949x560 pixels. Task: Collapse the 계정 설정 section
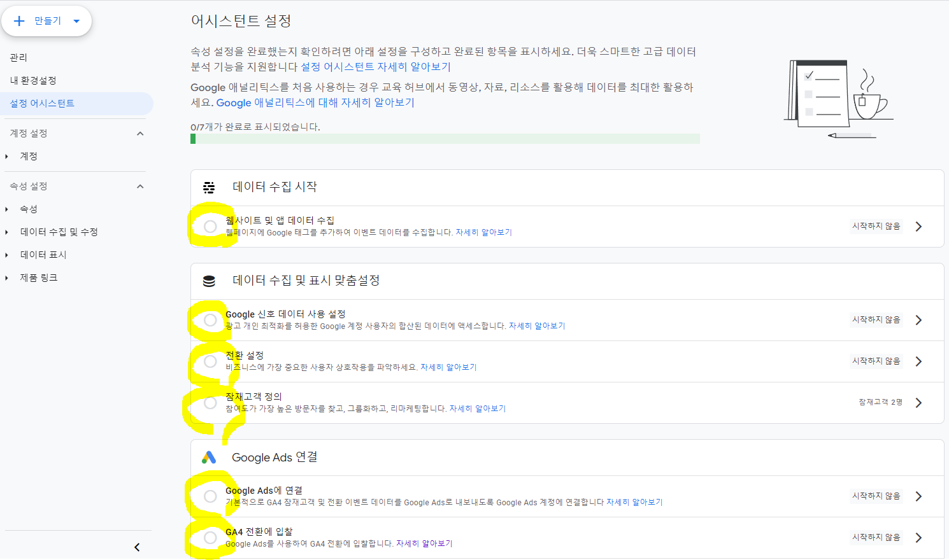pos(140,134)
